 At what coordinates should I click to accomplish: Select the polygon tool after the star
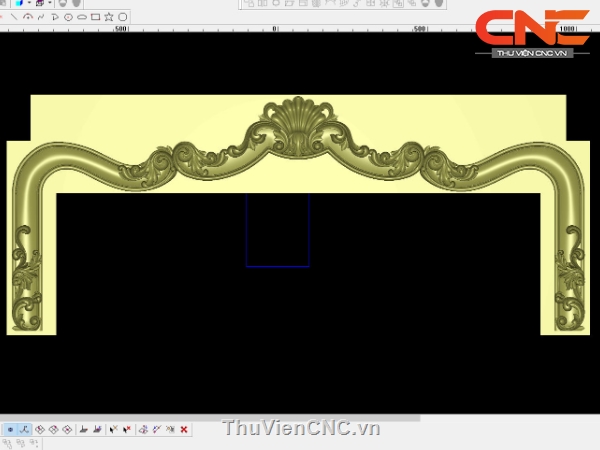click(123, 17)
